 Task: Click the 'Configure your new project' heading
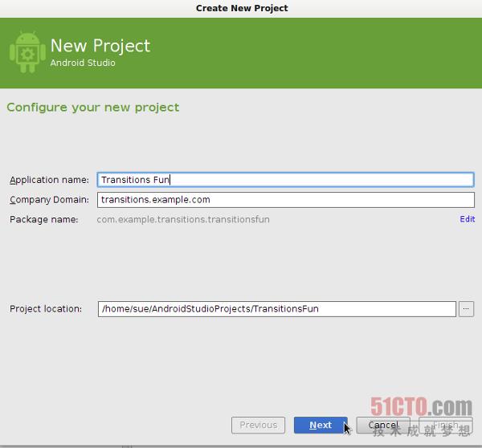93,108
